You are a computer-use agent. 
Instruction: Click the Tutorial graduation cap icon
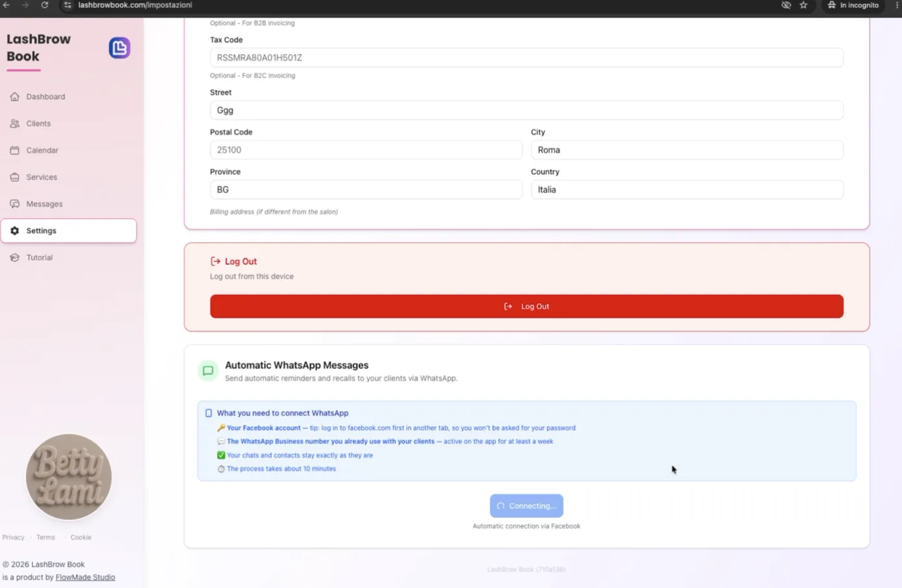[x=15, y=257]
